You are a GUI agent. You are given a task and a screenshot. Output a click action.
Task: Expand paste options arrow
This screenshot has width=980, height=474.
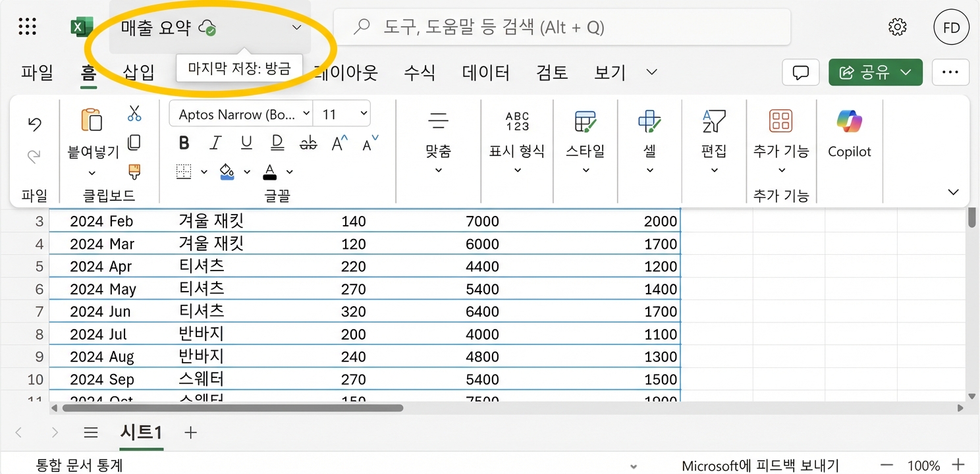coord(92,173)
